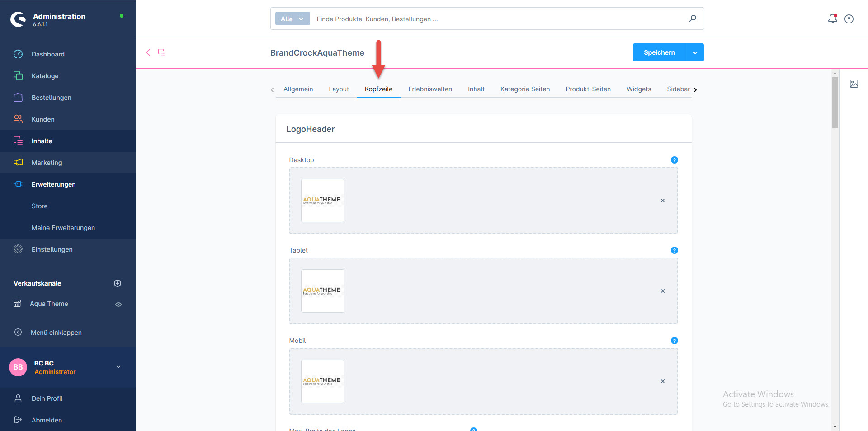Show help tooltip for Desktop logo

(674, 160)
